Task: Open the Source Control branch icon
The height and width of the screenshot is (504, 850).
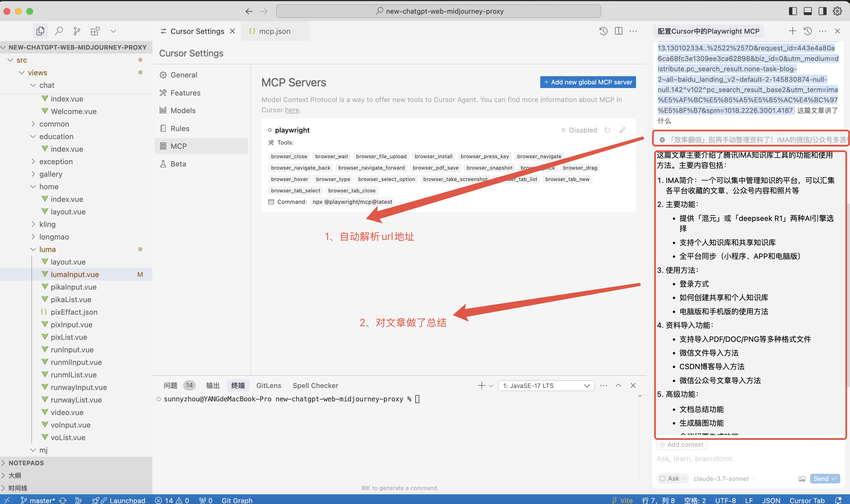Action: (x=77, y=31)
